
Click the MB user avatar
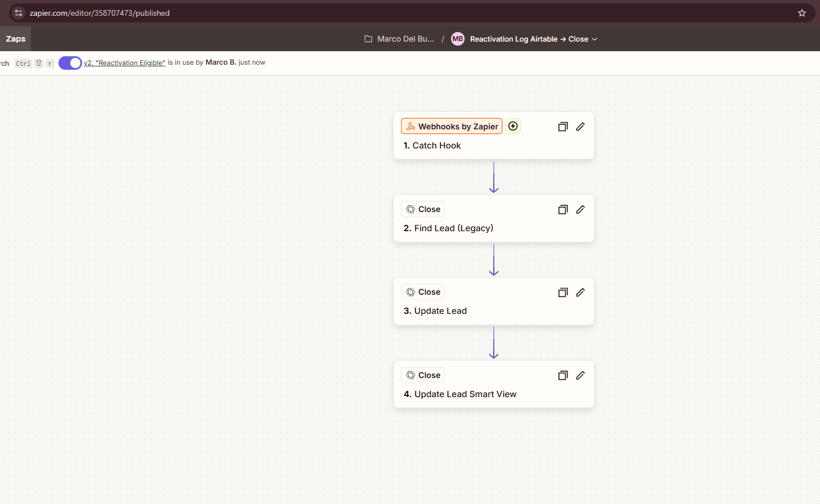pyautogui.click(x=458, y=39)
